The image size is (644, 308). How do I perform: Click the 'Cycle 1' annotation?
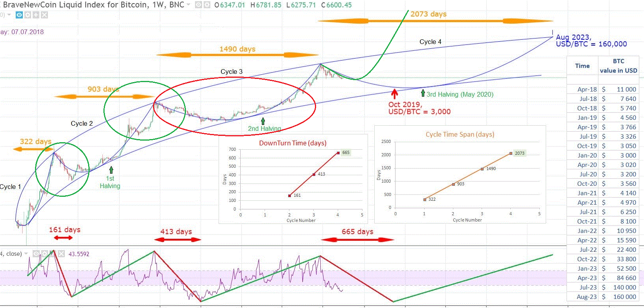coord(10,187)
